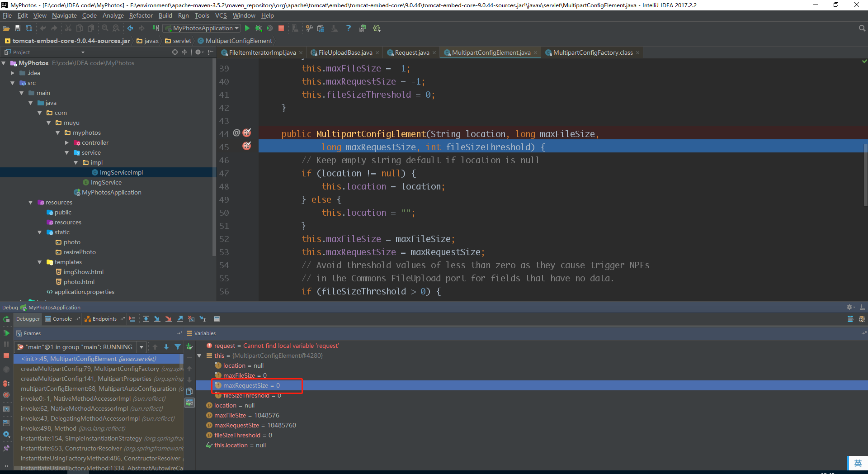Viewport: 868px width, 474px height.
Task: Step Out of the current frame
Action: click(179, 319)
